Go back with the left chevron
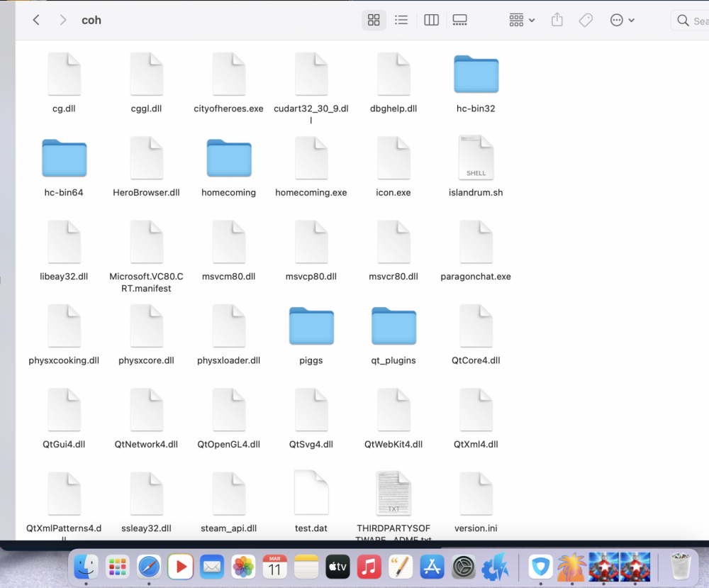709x588 pixels. (x=36, y=21)
